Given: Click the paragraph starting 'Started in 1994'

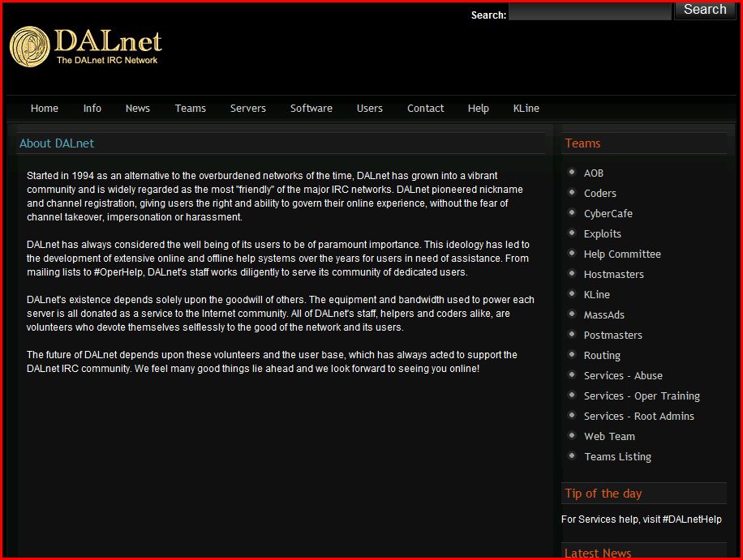Looking at the screenshot, I should (x=275, y=196).
